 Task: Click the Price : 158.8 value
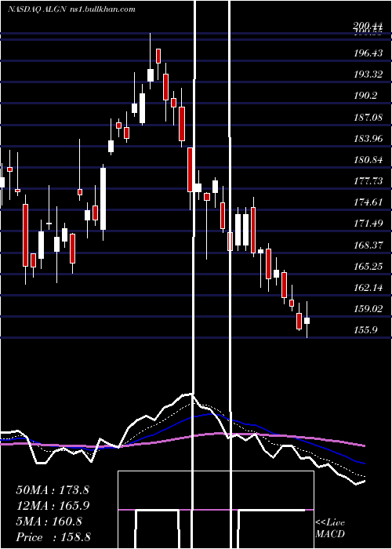click(x=53, y=537)
